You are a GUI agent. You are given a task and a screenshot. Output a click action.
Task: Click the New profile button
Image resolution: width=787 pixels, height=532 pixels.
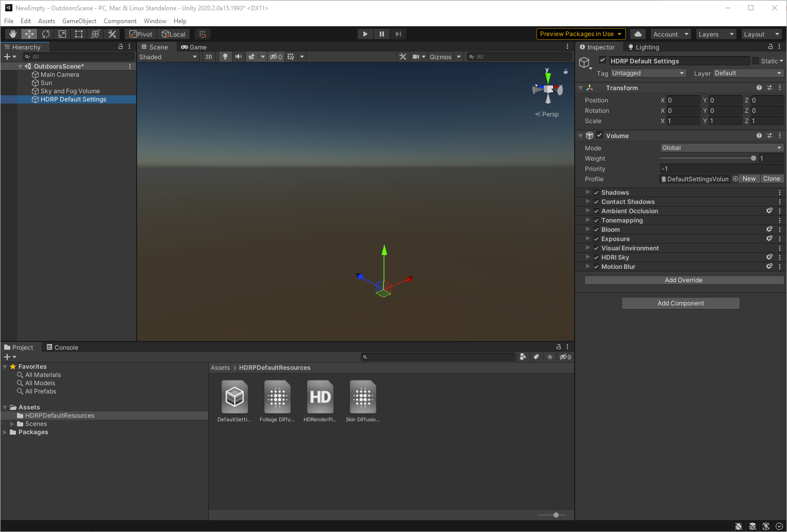pyautogui.click(x=749, y=179)
